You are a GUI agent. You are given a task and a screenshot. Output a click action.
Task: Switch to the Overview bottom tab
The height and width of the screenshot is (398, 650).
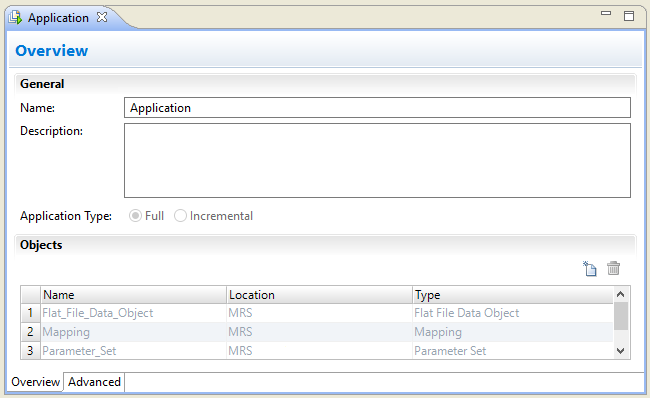(x=35, y=382)
